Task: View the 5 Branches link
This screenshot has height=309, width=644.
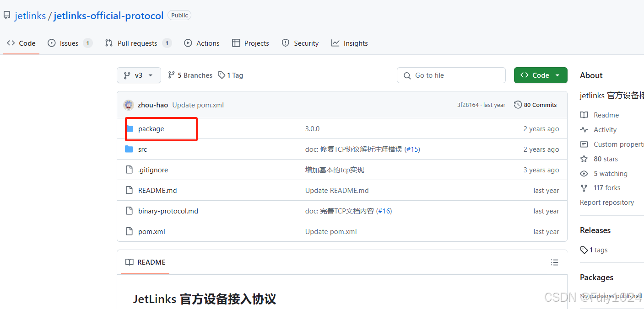Action: (x=190, y=75)
